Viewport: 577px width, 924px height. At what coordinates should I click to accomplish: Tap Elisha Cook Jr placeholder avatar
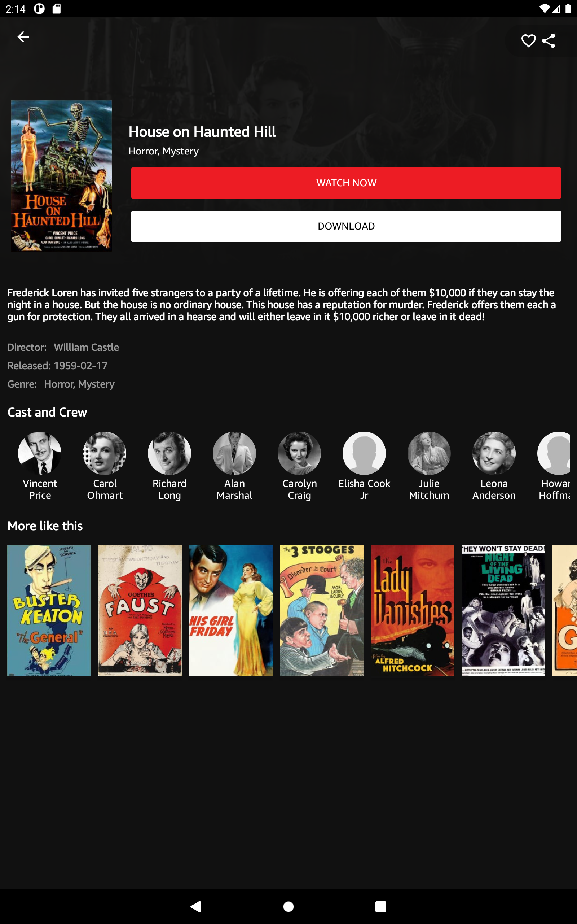click(364, 453)
